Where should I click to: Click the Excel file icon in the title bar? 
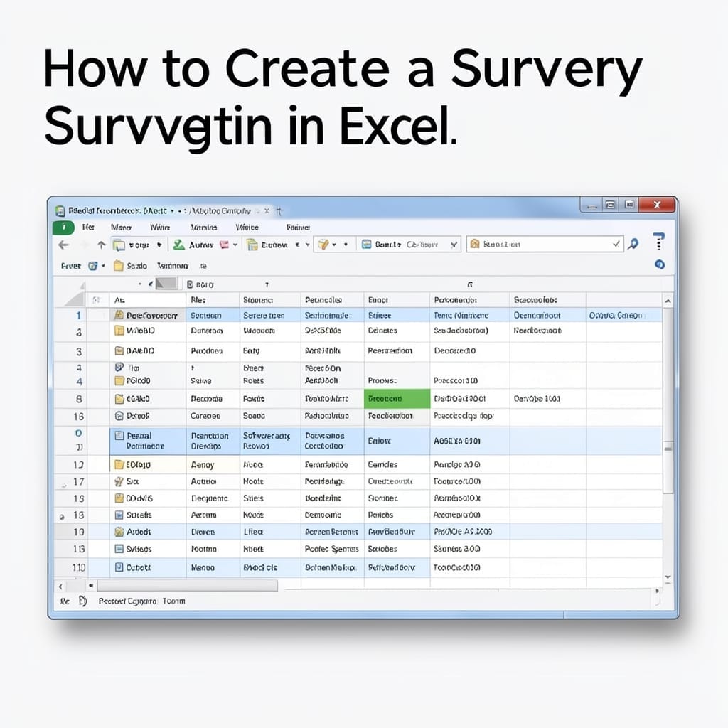click(60, 211)
